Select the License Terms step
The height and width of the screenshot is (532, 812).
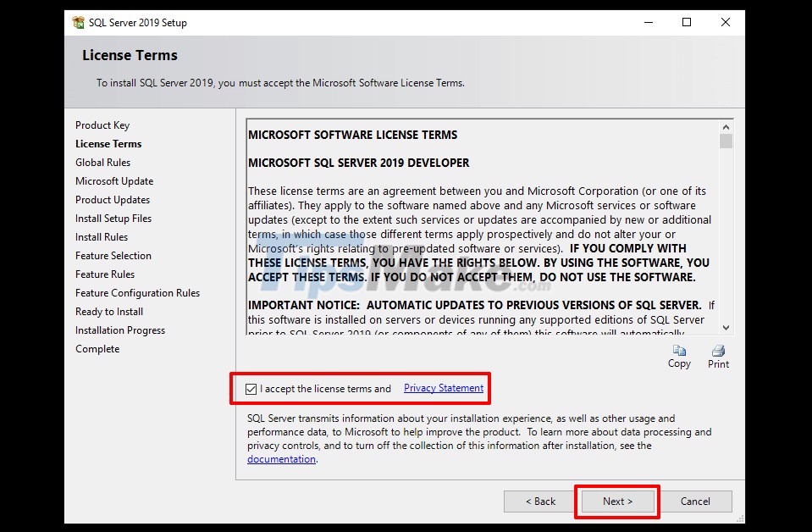click(108, 143)
